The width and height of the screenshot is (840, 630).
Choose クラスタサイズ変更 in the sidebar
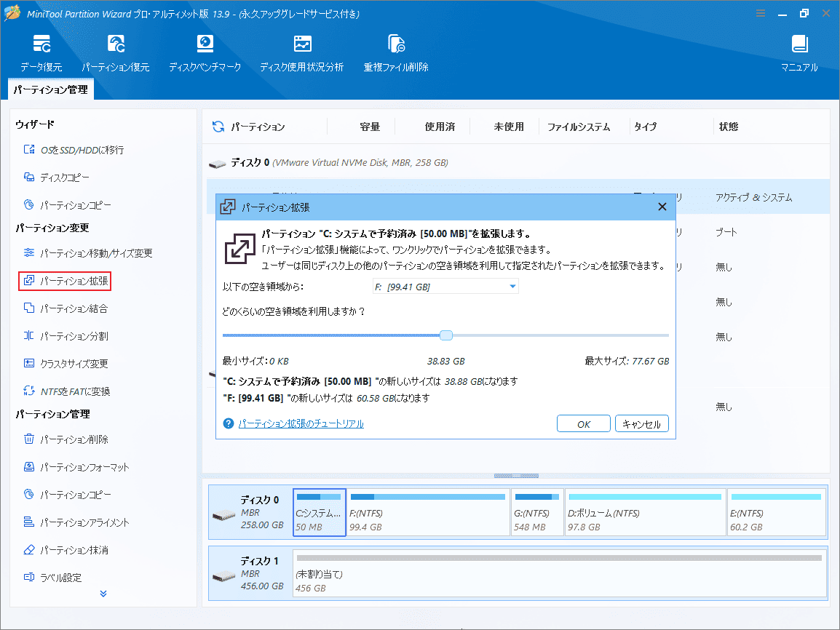(66, 364)
